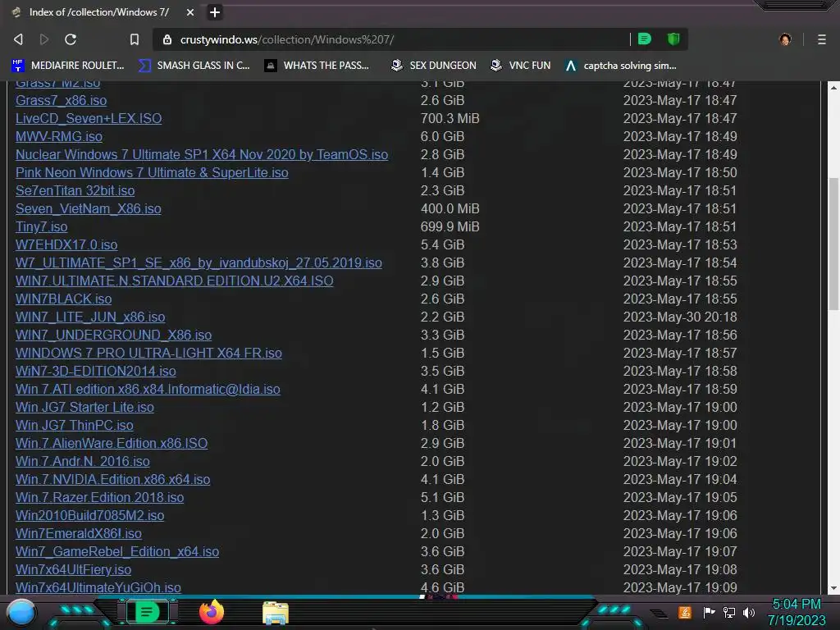Open WINDOWS 7 PRO ULTRA-LIGHT X64 FR.iso
This screenshot has height=630, width=840.
(148, 353)
